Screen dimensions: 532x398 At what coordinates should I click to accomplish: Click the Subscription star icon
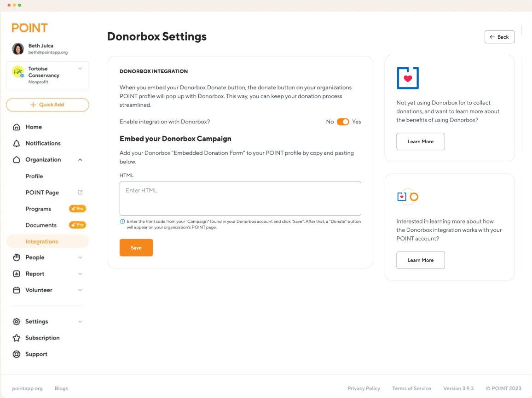pyautogui.click(x=16, y=338)
